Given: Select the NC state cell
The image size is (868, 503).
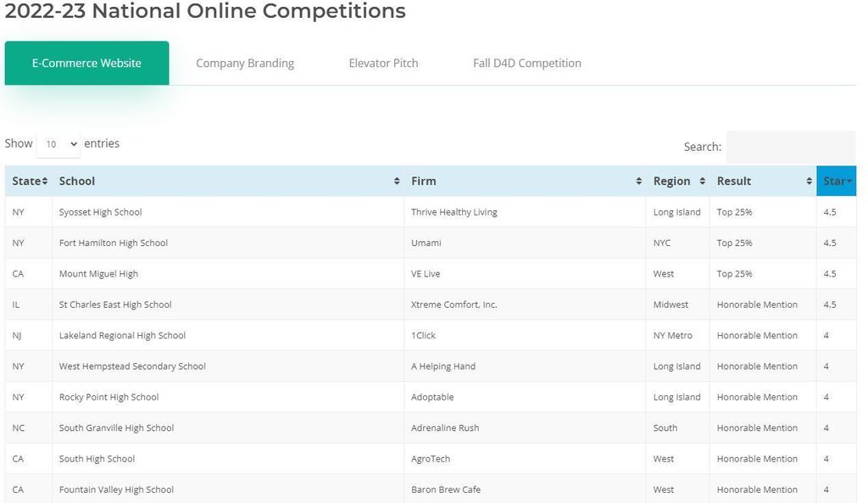Looking at the screenshot, I should click(29, 428).
